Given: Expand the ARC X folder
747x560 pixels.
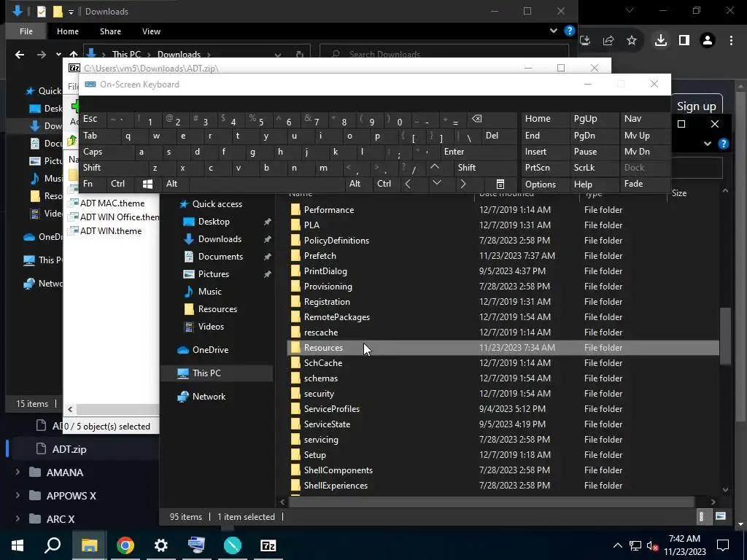Looking at the screenshot, I should coord(18,519).
